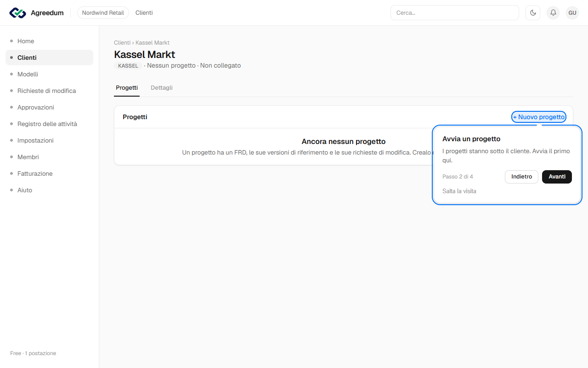Toggle dark mode with moon icon
The width and height of the screenshot is (588, 368).
pyautogui.click(x=533, y=13)
